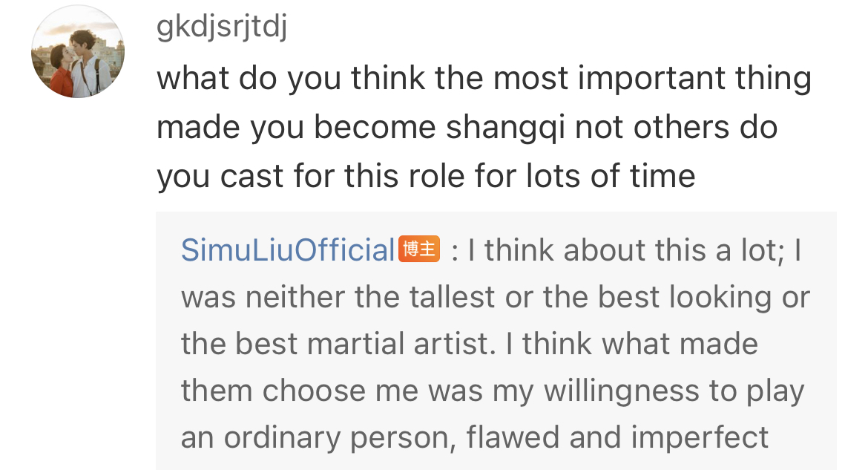Viewport: 868px width, 470px height.
Task: Click the orange 博主 badge icon
Action: coord(420,249)
